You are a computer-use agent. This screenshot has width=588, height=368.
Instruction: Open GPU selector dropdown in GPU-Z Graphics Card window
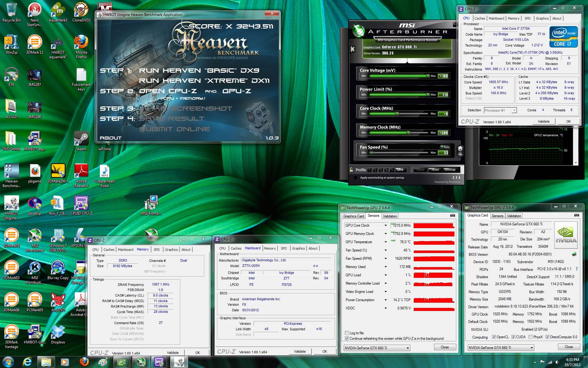pyautogui.click(x=501, y=347)
